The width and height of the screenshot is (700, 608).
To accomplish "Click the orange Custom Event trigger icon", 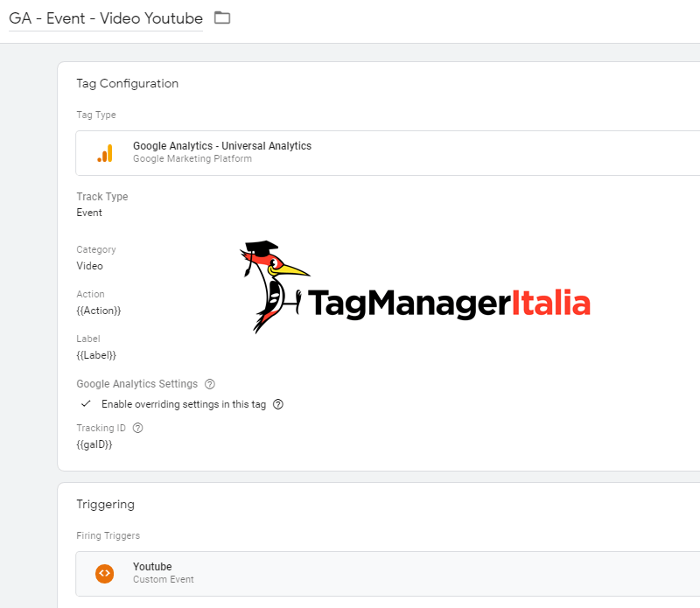I will 104,574.
